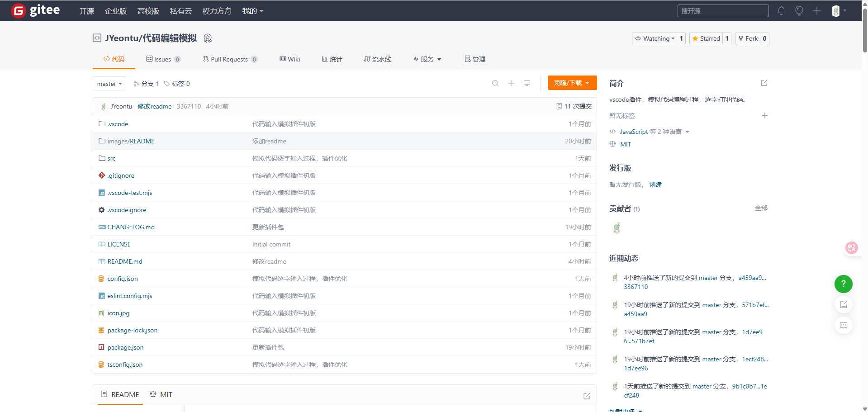Toggle the Starred button
The height and width of the screenshot is (412, 868).
pyautogui.click(x=706, y=38)
